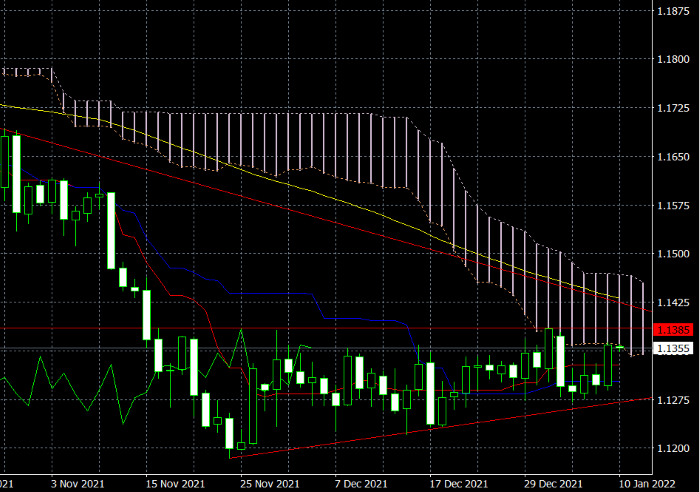Click the 25 Nov 2021 date label

(x=270, y=484)
